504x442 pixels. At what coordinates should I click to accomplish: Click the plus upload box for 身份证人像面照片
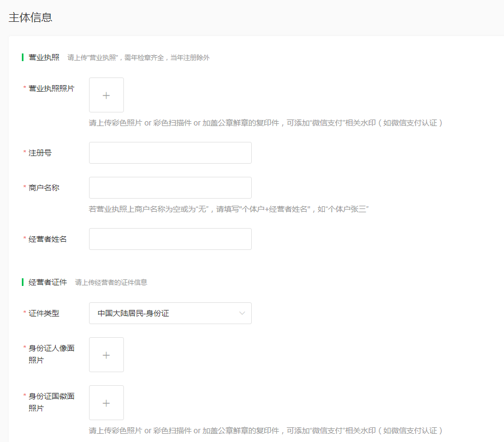(106, 355)
